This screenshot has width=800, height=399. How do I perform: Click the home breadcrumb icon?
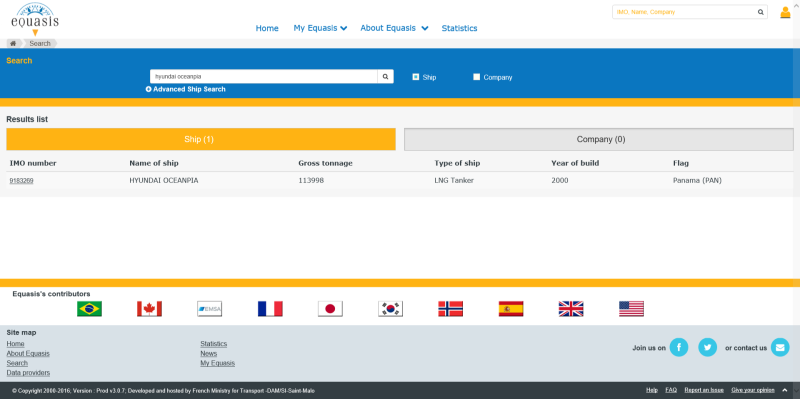13,43
